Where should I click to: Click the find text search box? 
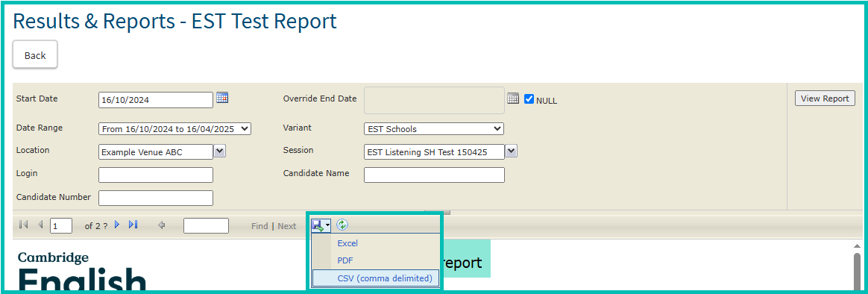206,226
